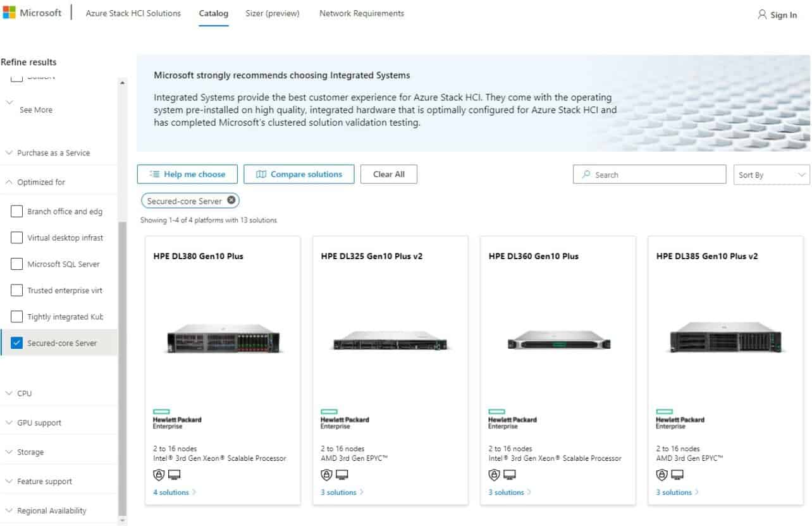Click the Microsoft logo

[32, 13]
